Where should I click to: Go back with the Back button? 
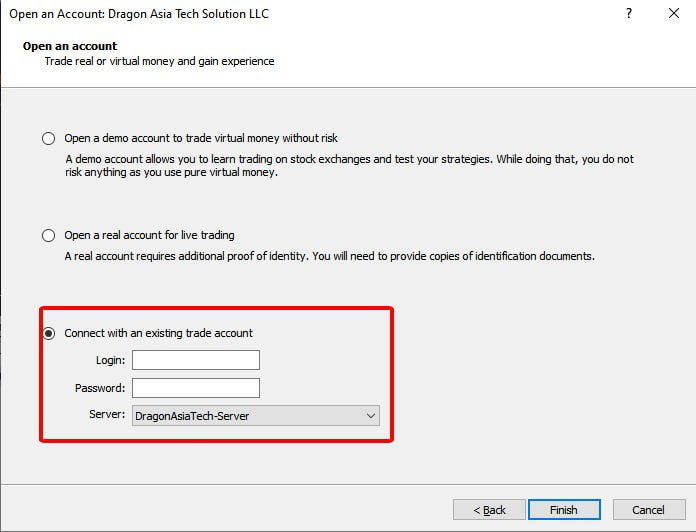pos(489,510)
